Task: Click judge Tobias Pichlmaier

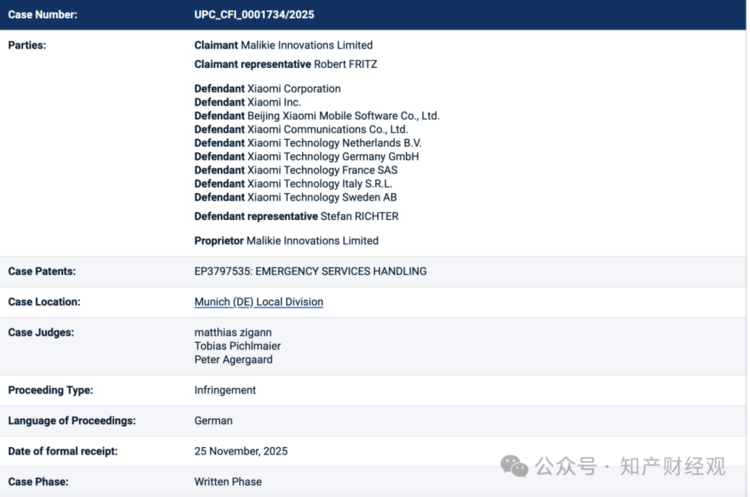Action: [239, 346]
